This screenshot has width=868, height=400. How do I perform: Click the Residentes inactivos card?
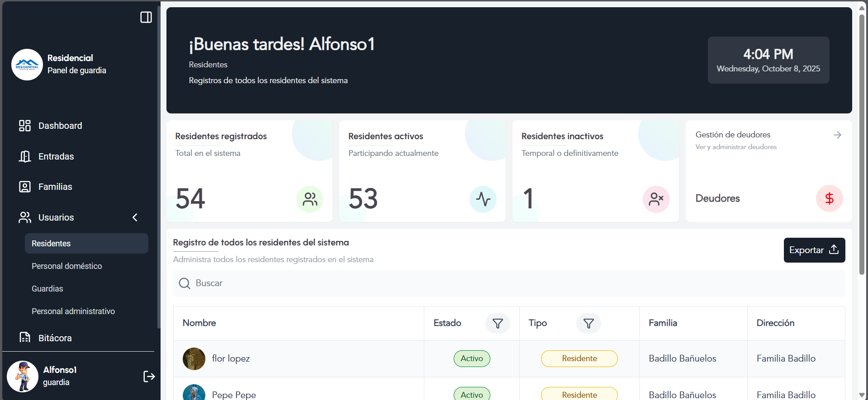596,171
